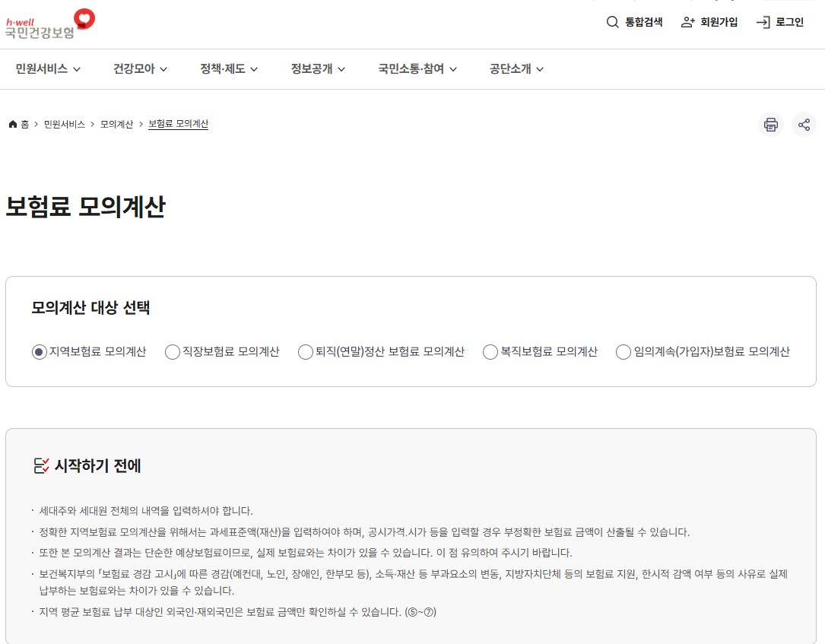Click the 민원서비스 breadcrumb link
The height and width of the screenshot is (644, 825).
pyautogui.click(x=62, y=124)
